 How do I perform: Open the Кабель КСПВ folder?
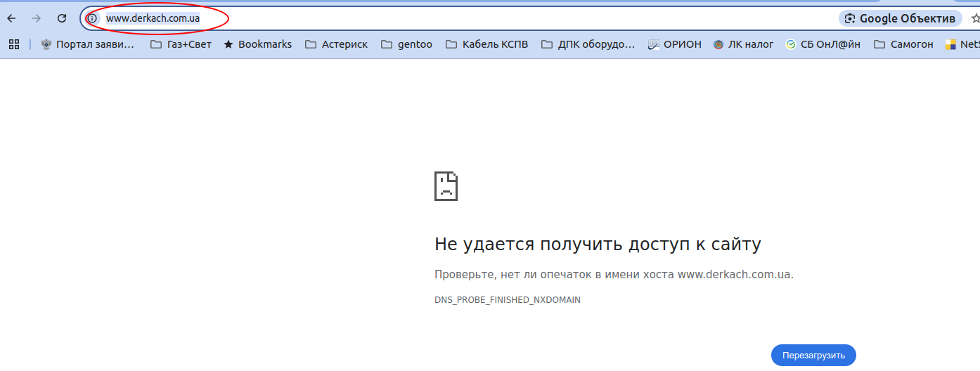click(486, 44)
